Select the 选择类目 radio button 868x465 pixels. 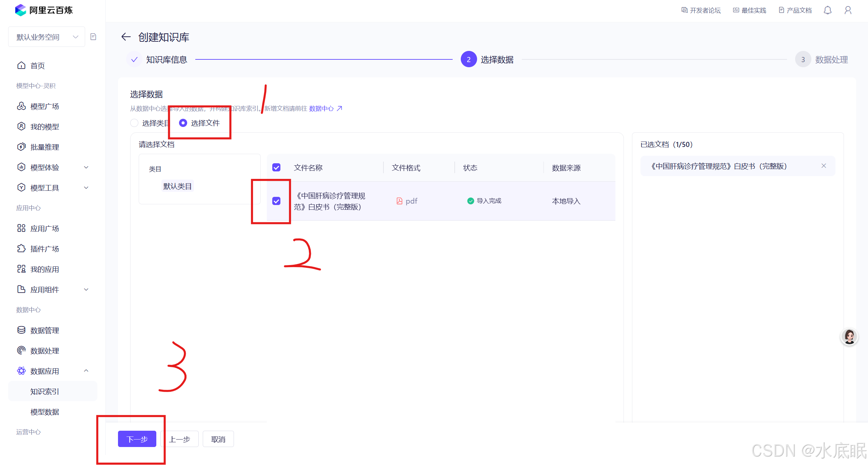point(134,123)
